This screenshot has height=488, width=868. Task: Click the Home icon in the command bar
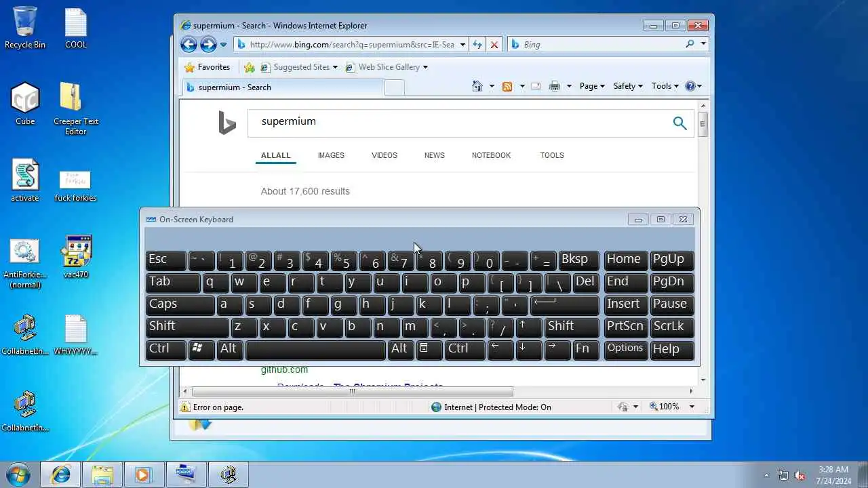coord(477,86)
